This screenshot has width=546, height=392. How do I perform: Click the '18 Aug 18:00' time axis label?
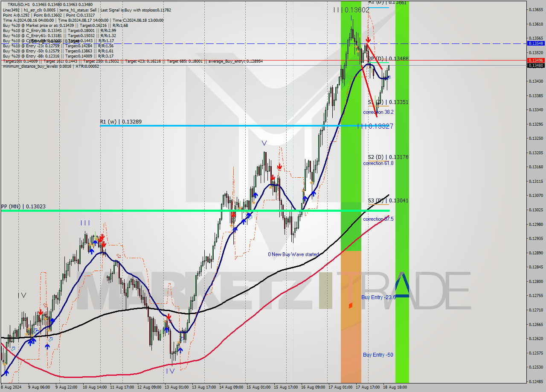click(395, 387)
